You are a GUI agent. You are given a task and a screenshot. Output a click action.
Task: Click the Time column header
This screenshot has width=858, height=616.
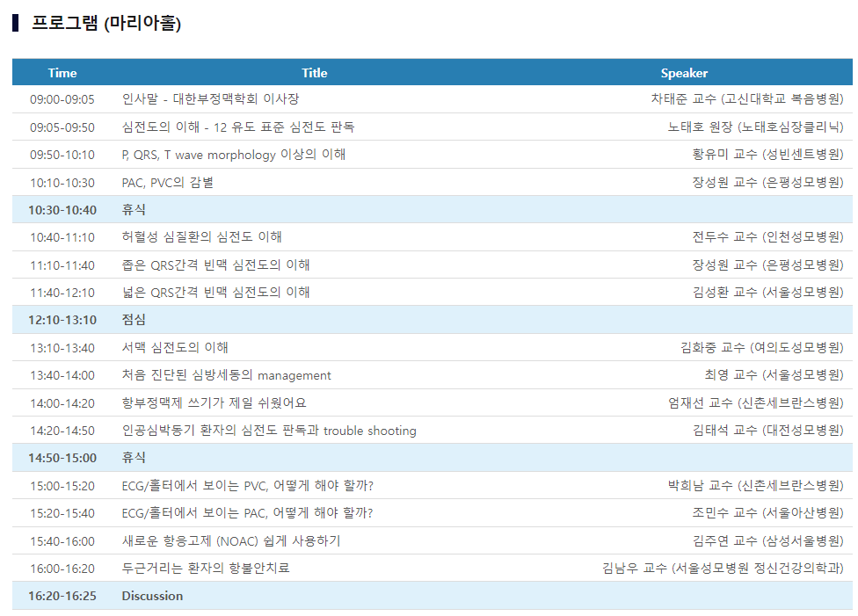[62, 73]
